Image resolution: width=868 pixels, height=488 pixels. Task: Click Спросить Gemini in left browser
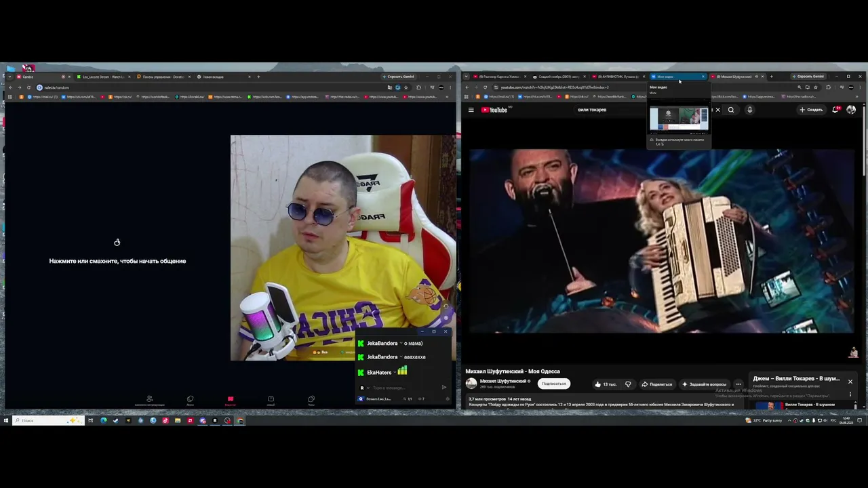(x=398, y=77)
